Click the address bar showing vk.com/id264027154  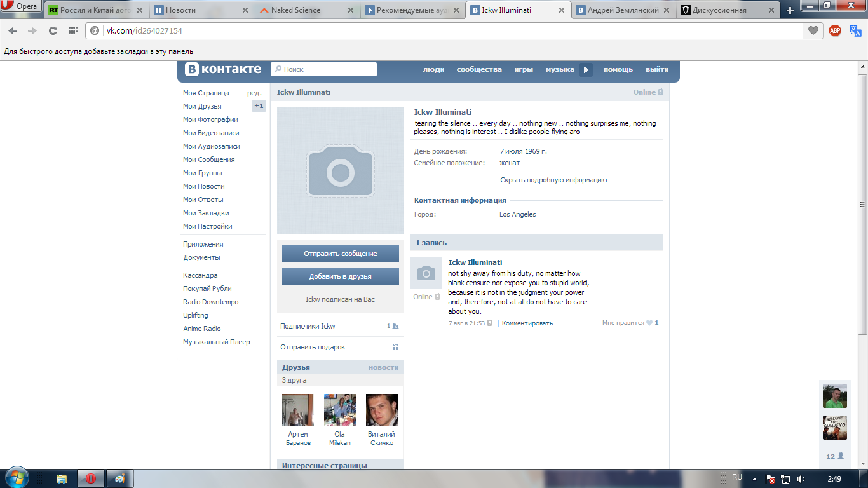(445, 30)
